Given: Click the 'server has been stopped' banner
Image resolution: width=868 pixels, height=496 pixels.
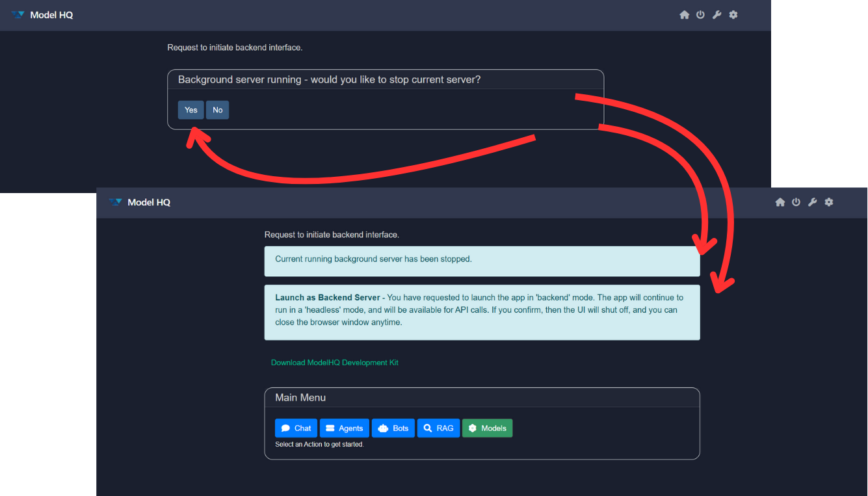Looking at the screenshot, I should tap(482, 259).
